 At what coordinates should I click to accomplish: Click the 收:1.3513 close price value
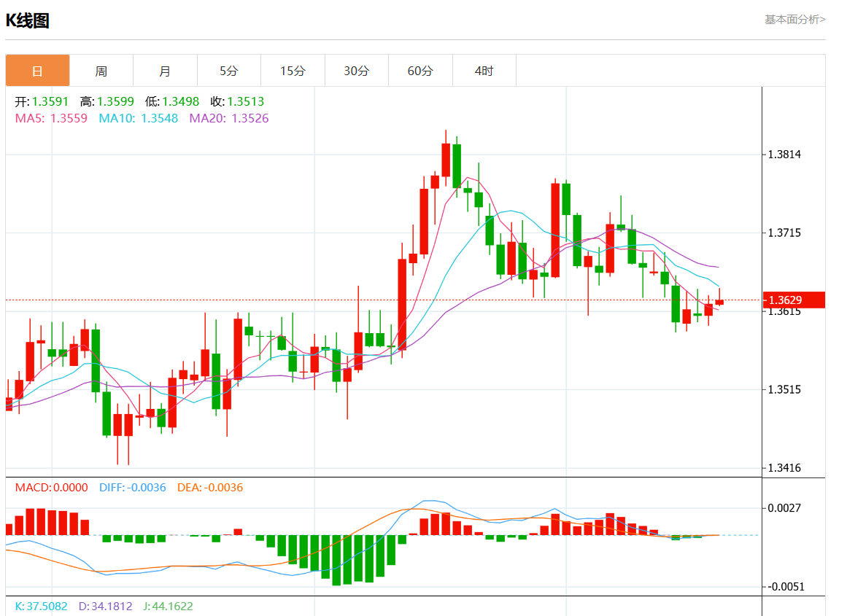[237, 101]
